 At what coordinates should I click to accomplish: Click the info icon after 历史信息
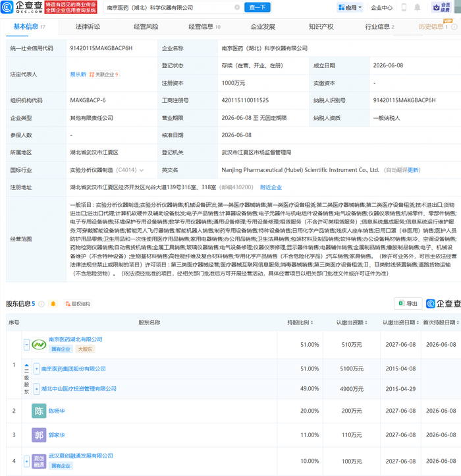pyautogui.click(x=454, y=27)
